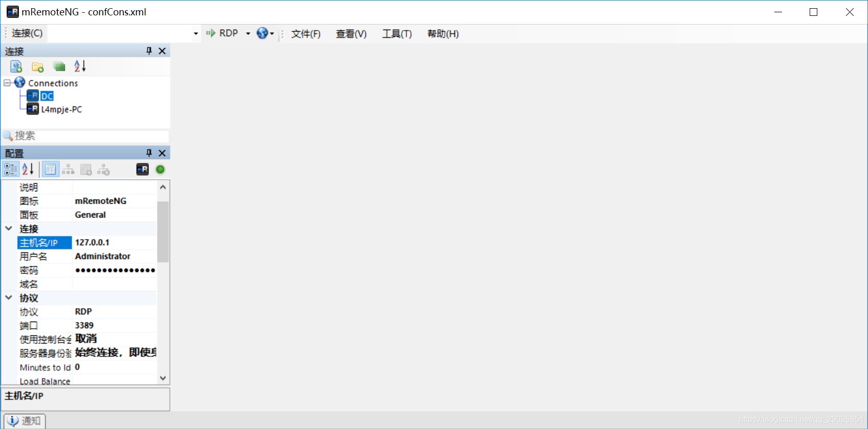868x429 pixels.
Task: Select the DC connection
Action: (47, 96)
